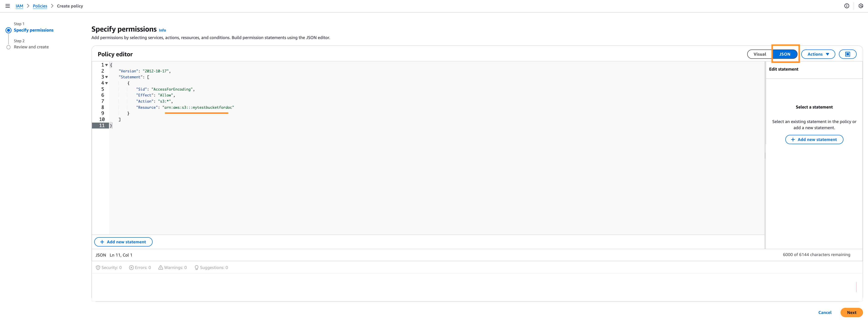Open the hamburger navigation menu
Screen dimensions: 868x326
pos(7,6)
